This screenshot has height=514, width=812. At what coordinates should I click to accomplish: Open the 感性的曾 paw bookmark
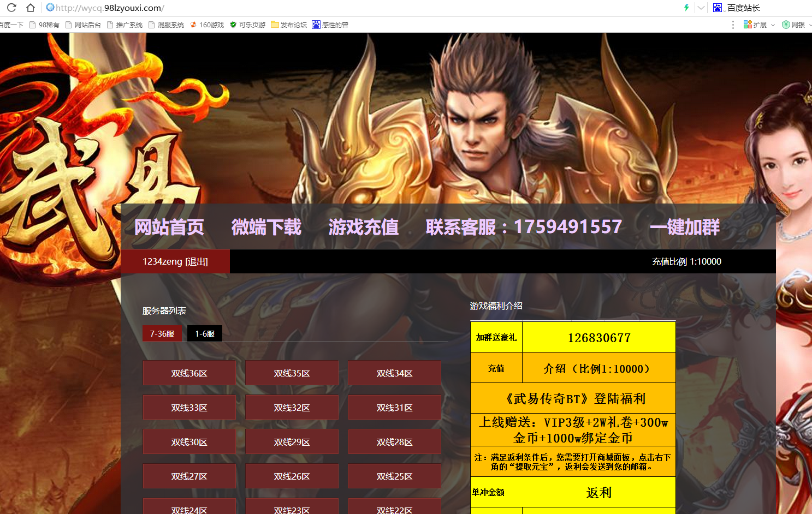330,25
